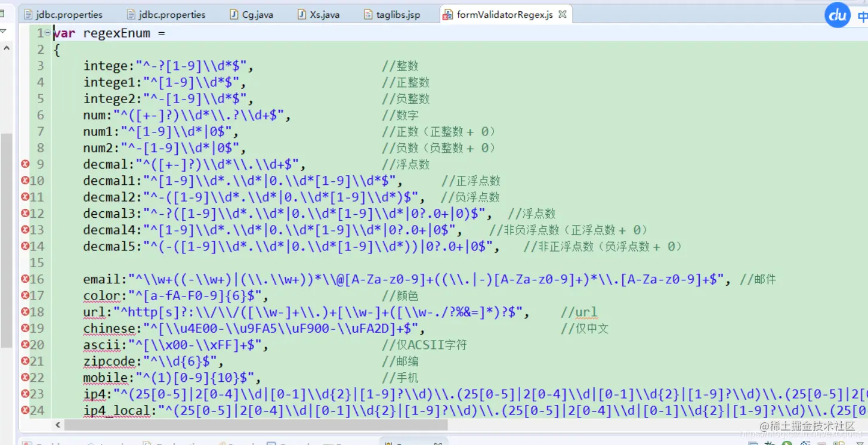
Task: Switch to the Cg.java editor tab
Action: (x=251, y=15)
